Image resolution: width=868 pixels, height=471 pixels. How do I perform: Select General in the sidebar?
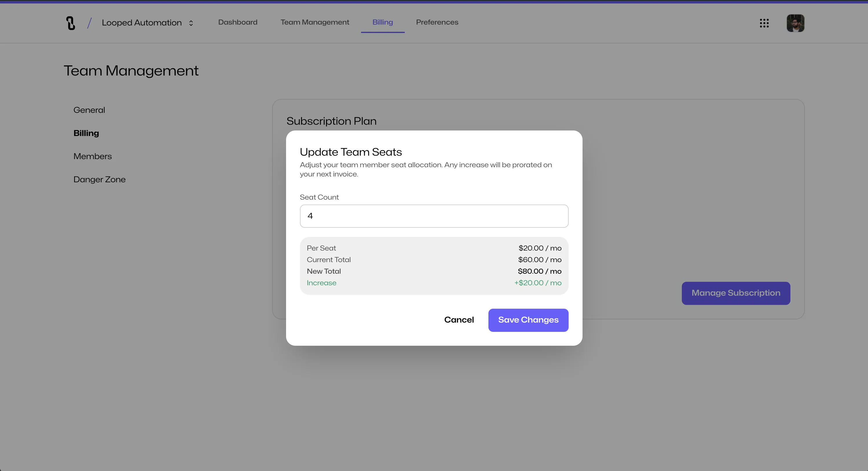click(89, 110)
